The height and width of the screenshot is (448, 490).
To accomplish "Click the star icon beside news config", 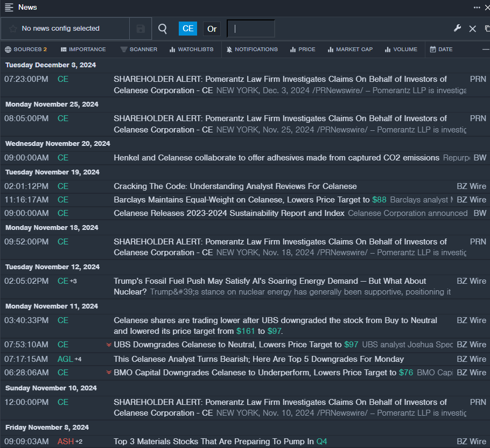I will [x=13, y=29].
